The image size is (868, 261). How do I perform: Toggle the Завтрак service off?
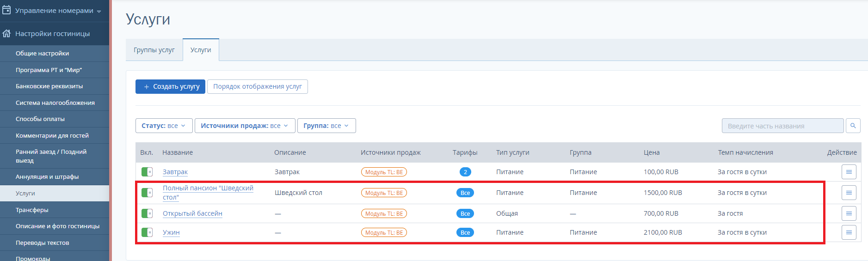147,172
